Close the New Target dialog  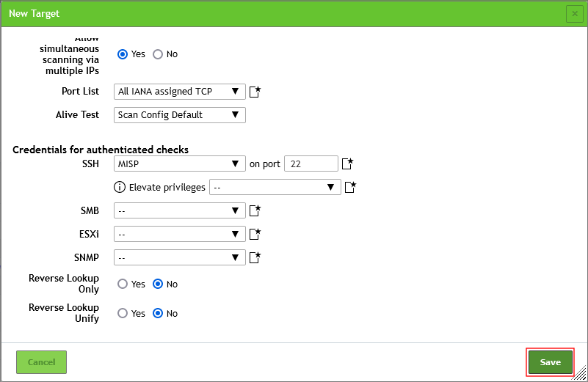coord(574,13)
